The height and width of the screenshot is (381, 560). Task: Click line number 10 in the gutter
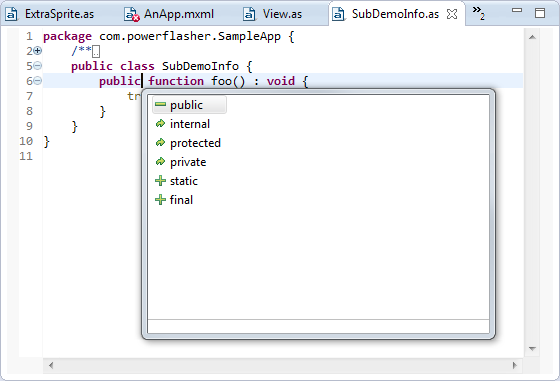point(26,141)
